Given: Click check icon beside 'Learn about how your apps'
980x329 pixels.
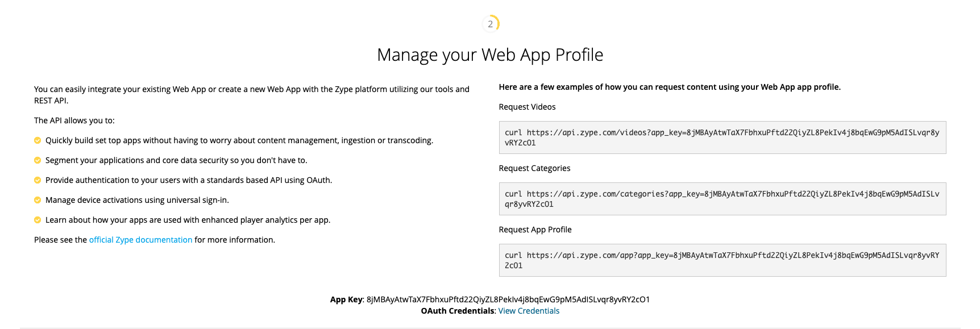Looking at the screenshot, I should click(x=38, y=220).
